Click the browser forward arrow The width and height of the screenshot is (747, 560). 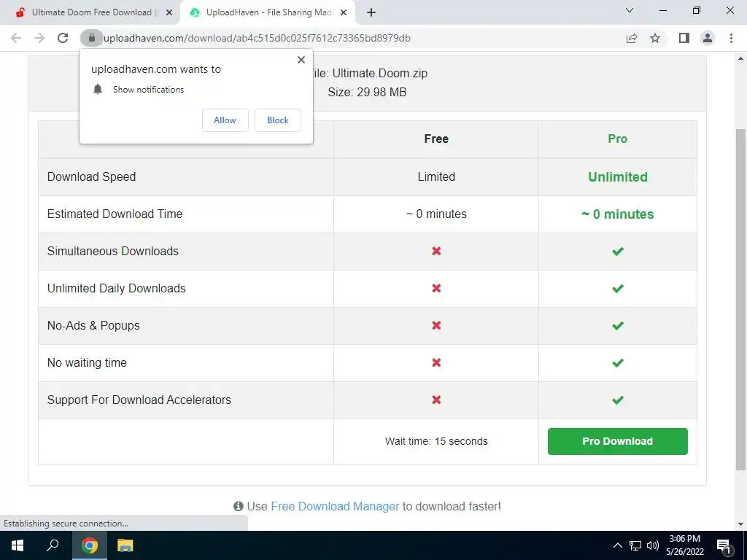tap(39, 38)
